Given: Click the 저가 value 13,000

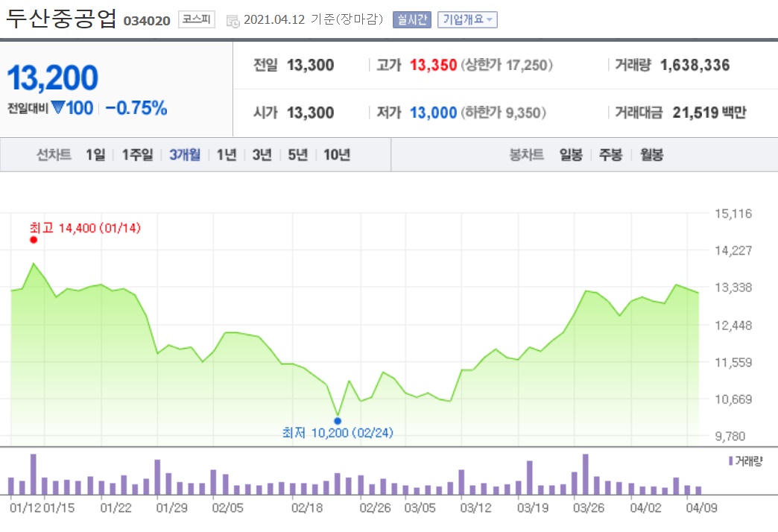Looking at the screenshot, I should point(433,113).
